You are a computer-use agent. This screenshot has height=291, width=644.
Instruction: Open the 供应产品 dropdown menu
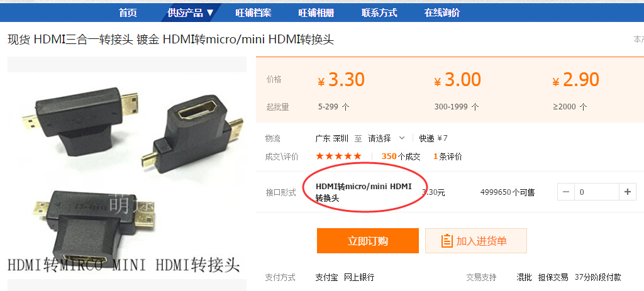191,13
